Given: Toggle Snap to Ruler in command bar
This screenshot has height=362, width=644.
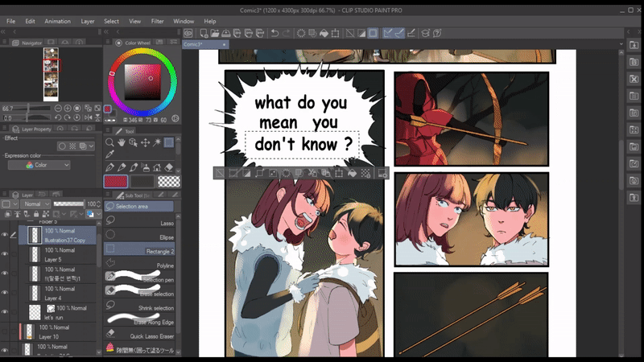Looking at the screenshot, I should (387, 33).
